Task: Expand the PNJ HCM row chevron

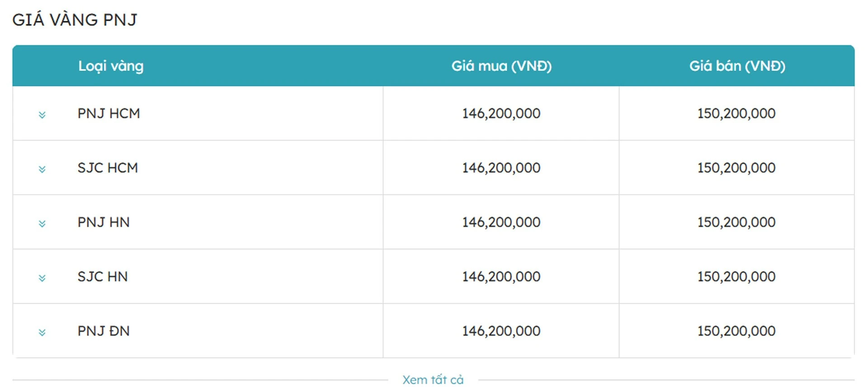Action: (42, 115)
